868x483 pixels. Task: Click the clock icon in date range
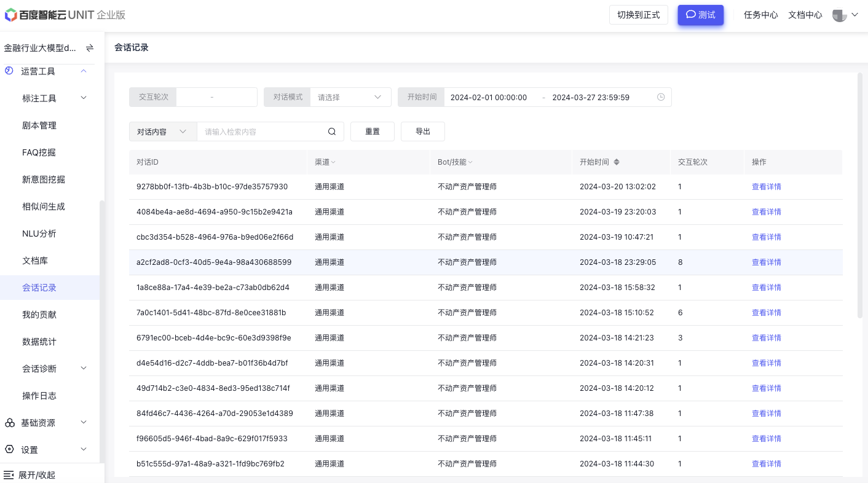tap(661, 97)
